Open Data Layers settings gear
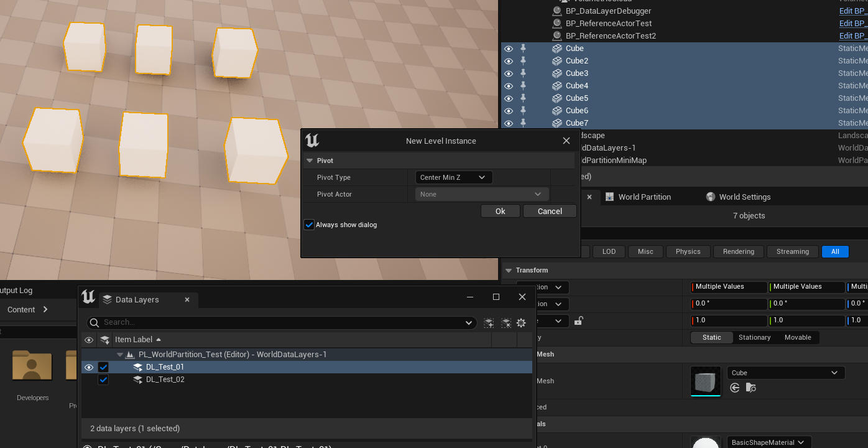 (x=521, y=323)
